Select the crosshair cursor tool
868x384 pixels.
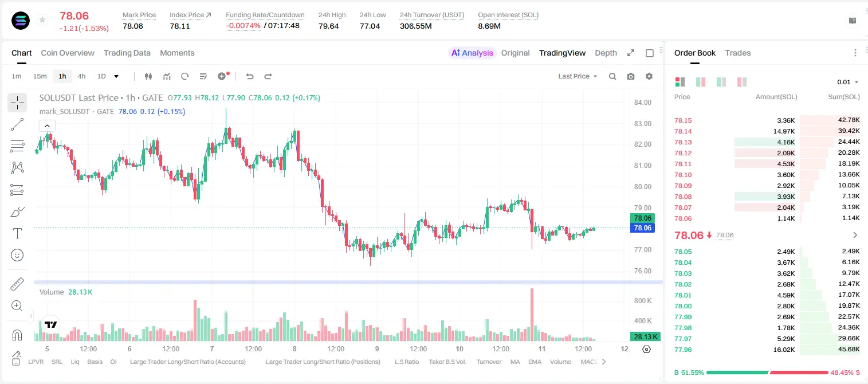coord(17,103)
